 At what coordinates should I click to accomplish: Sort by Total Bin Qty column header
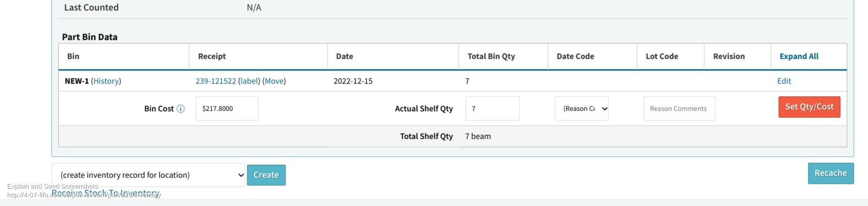tap(491, 56)
